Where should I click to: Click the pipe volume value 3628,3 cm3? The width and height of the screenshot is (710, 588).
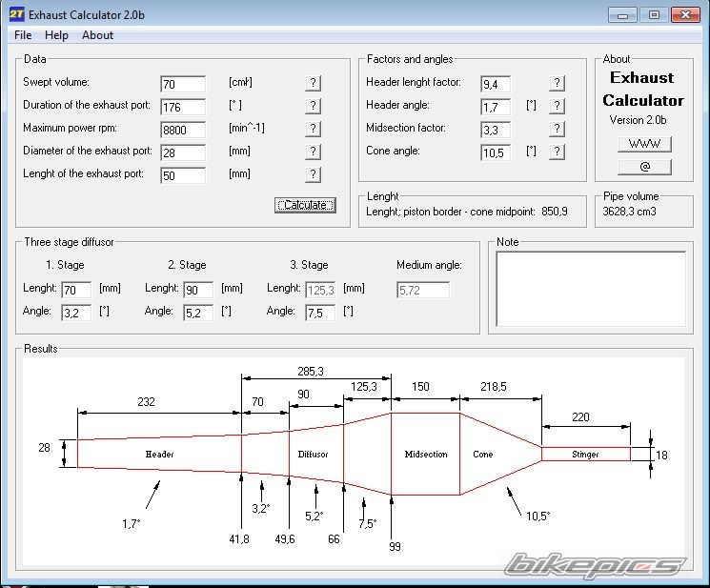coord(629,212)
